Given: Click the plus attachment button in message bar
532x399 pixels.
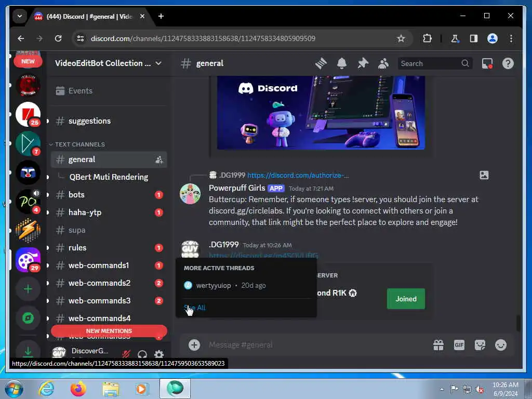Looking at the screenshot, I should pos(194,345).
